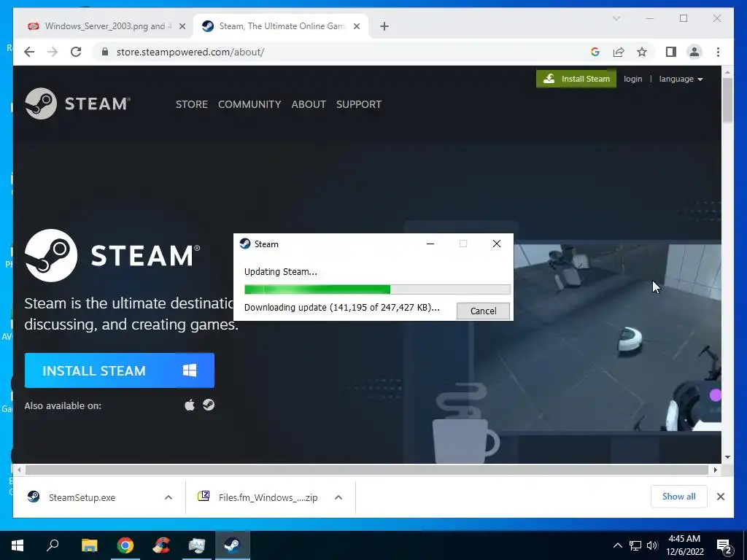Click the large blue INSTALL STEAM button
This screenshot has width=747, height=560.
(x=120, y=370)
